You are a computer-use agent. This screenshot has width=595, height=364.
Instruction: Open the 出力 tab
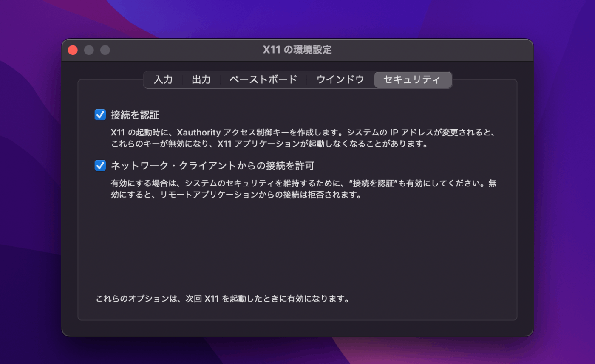click(x=201, y=80)
